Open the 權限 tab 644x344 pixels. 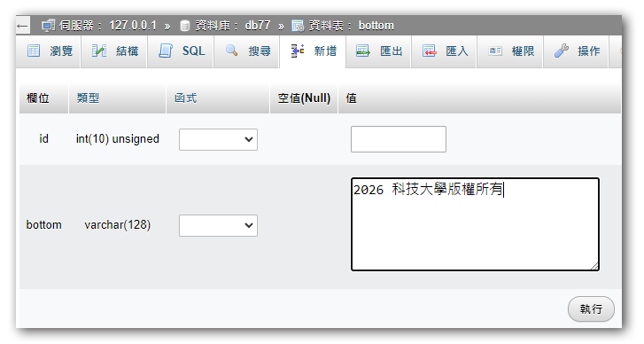(x=510, y=51)
